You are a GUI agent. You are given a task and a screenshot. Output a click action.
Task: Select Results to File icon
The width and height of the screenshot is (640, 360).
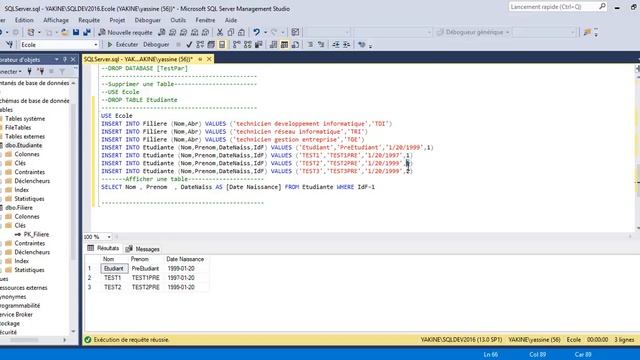(295, 44)
